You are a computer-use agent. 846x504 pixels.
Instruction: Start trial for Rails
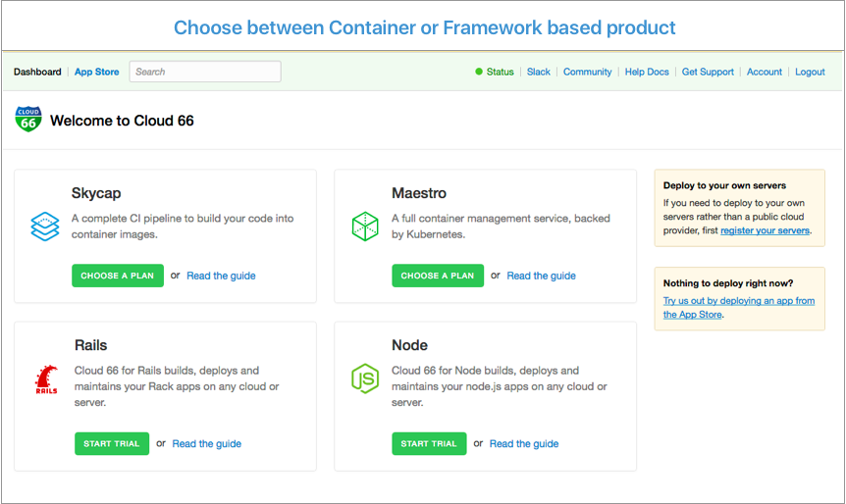click(112, 443)
